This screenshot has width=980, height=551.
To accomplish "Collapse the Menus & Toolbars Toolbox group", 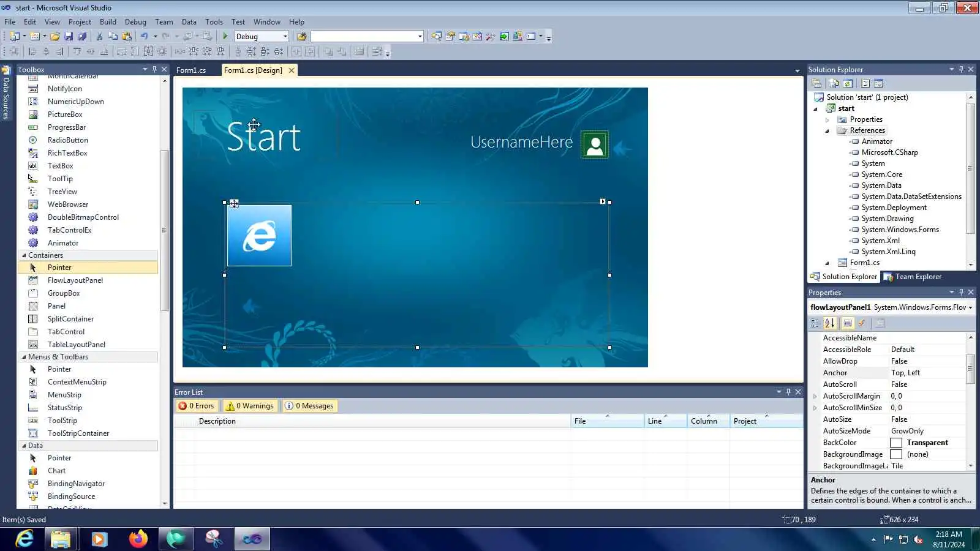I will click(24, 357).
